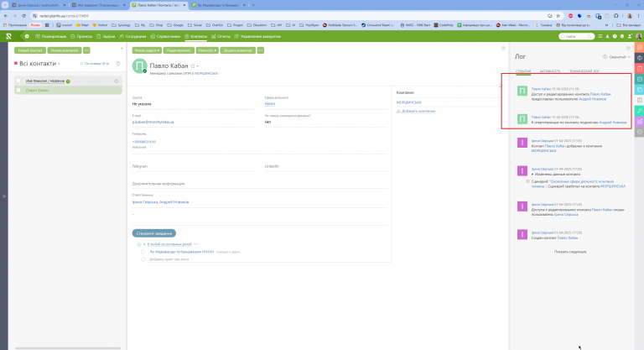Click the star icon in list header

[x=117, y=81]
